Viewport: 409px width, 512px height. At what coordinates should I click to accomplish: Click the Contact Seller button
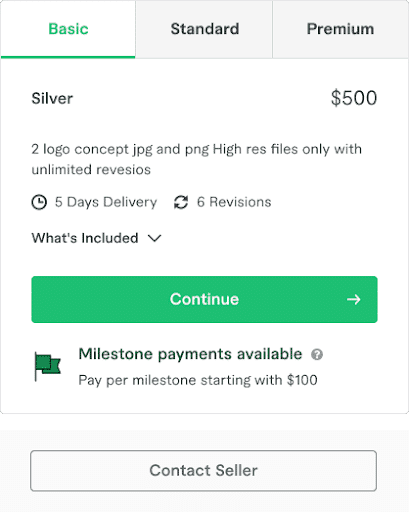(203, 471)
